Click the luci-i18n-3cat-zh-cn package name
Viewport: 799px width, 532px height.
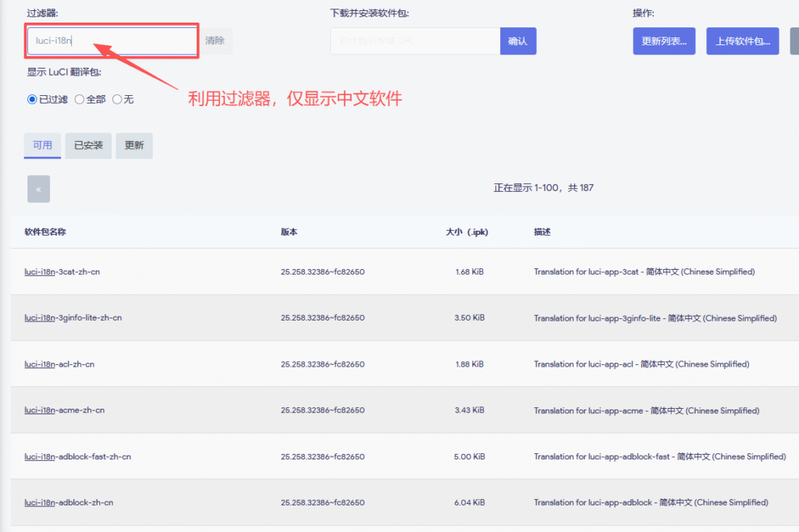62,272
